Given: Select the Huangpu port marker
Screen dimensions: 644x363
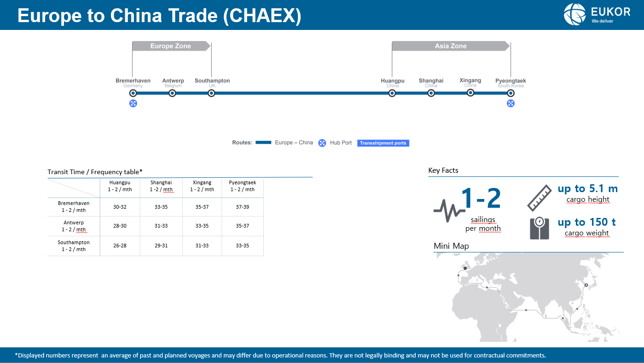Looking at the screenshot, I should coord(392,93).
